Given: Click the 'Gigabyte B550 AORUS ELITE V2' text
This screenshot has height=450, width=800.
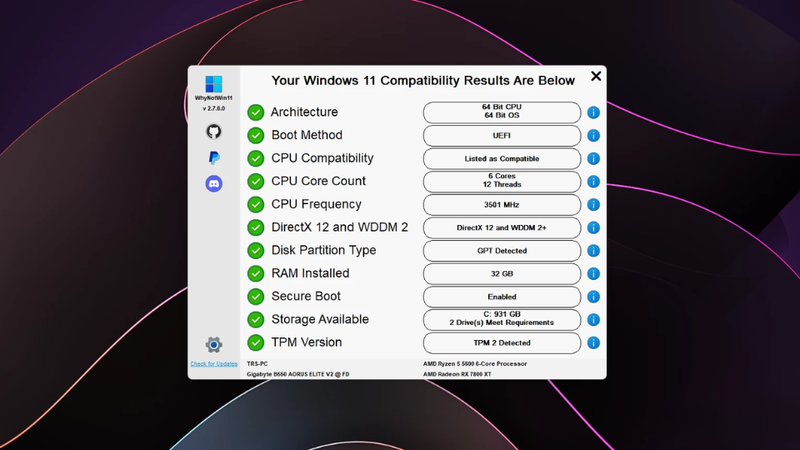Looking at the screenshot, I should tap(298, 374).
